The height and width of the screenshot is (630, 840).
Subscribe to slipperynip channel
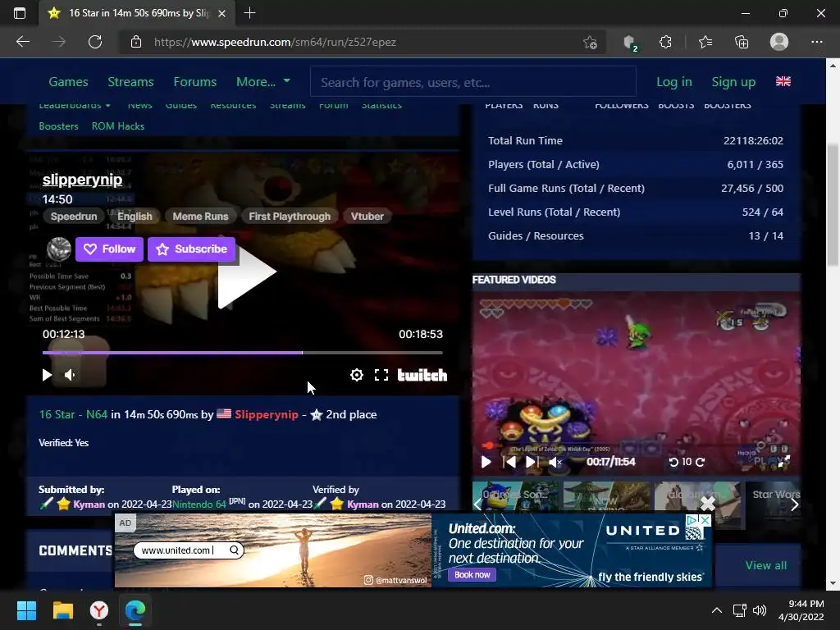(x=191, y=249)
